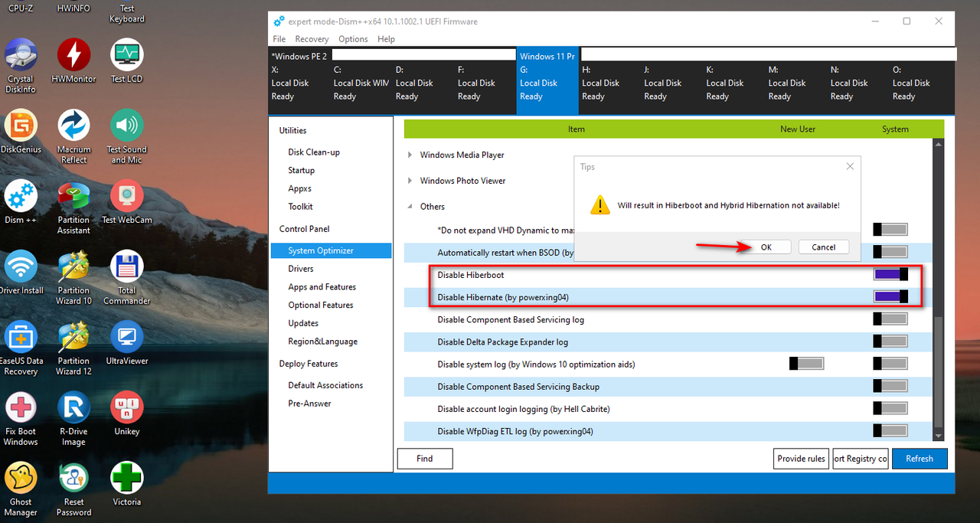This screenshot has height=523, width=980.
Task: Open Fix Boot Windows icon
Action: (x=21, y=418)
